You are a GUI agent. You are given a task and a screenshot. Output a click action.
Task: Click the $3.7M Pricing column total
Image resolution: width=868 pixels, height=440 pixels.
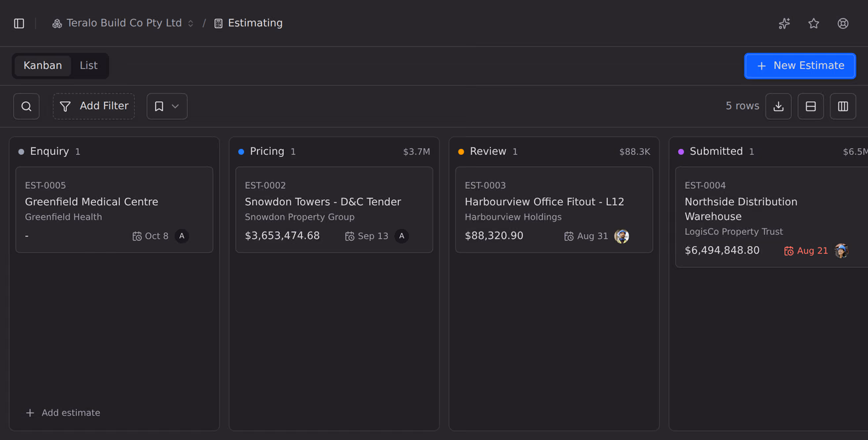[417, 152]
